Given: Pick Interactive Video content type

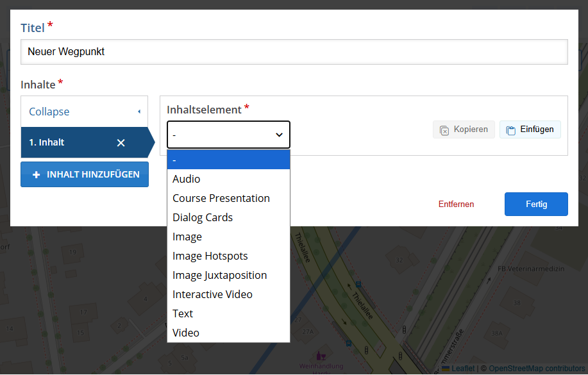Looking at the screenshot, I should pyautogui.click(x=213, y=294).
